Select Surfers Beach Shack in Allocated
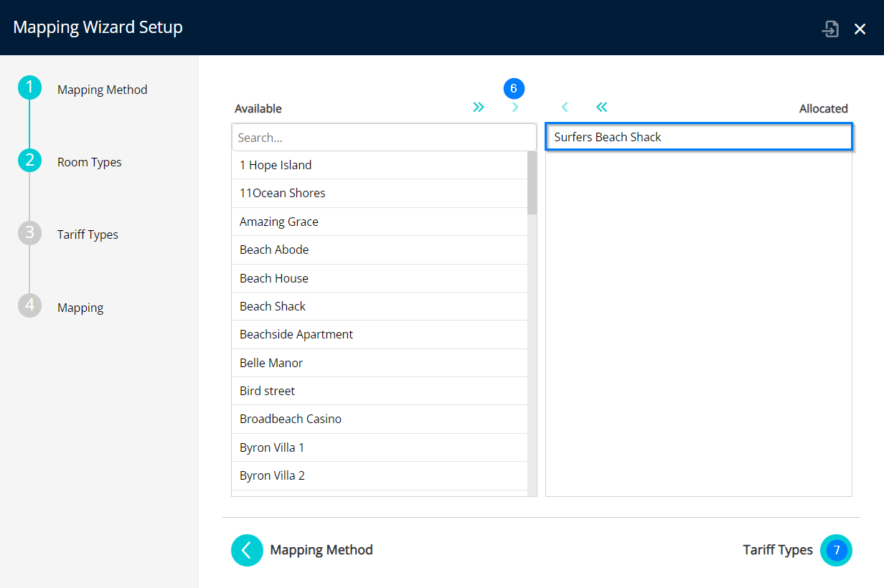 coord(698,137)
